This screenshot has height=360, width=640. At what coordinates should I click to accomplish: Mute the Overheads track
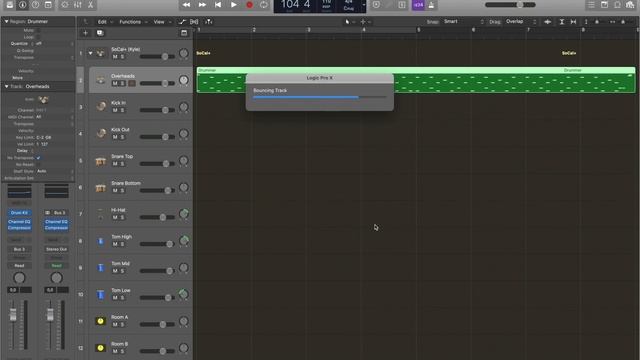[x=115, y=83]
